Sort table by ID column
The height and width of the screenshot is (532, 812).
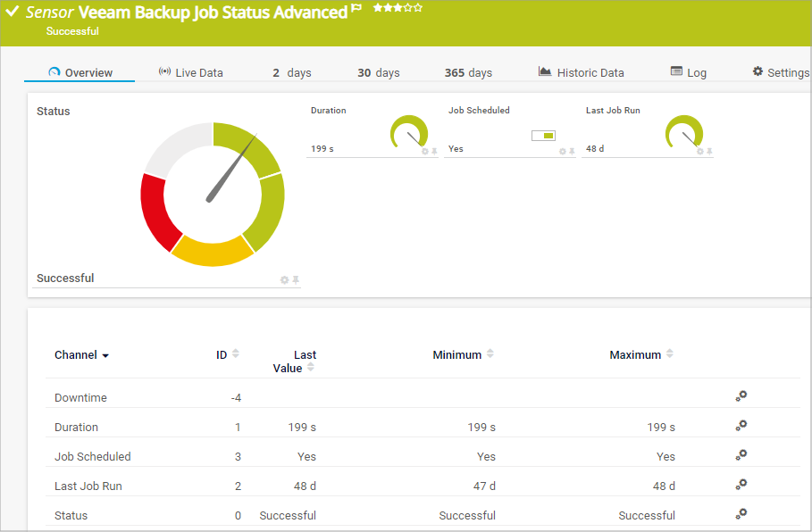(x=236, y=354)
